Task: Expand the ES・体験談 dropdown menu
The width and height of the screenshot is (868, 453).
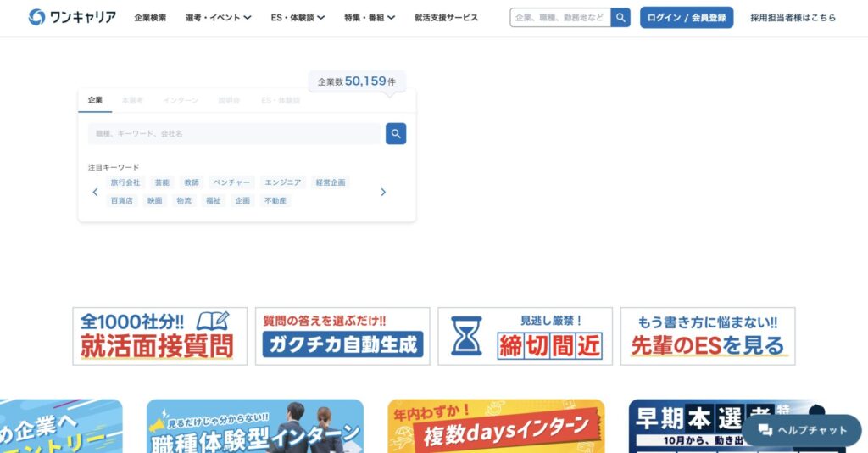Action: click(298, 18)
